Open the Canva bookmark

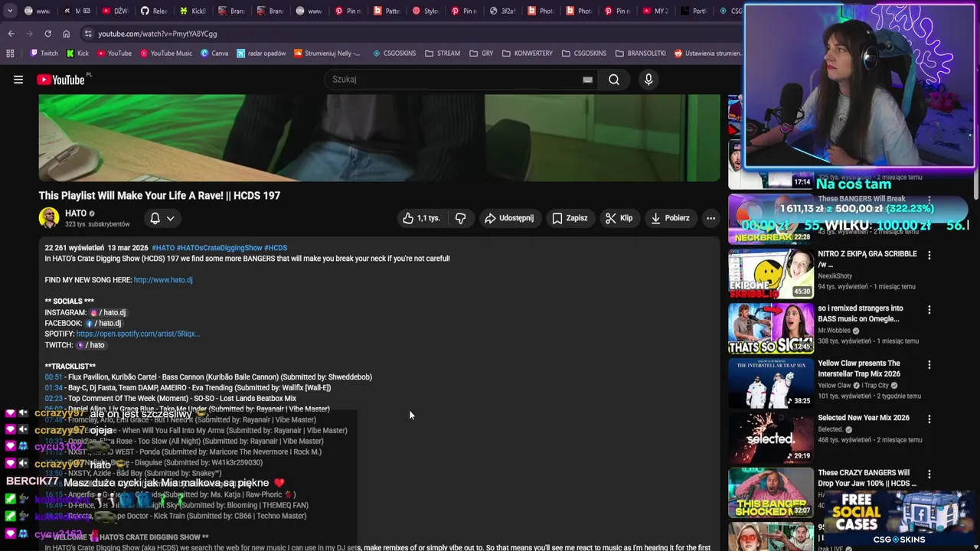tap(214, 54)
